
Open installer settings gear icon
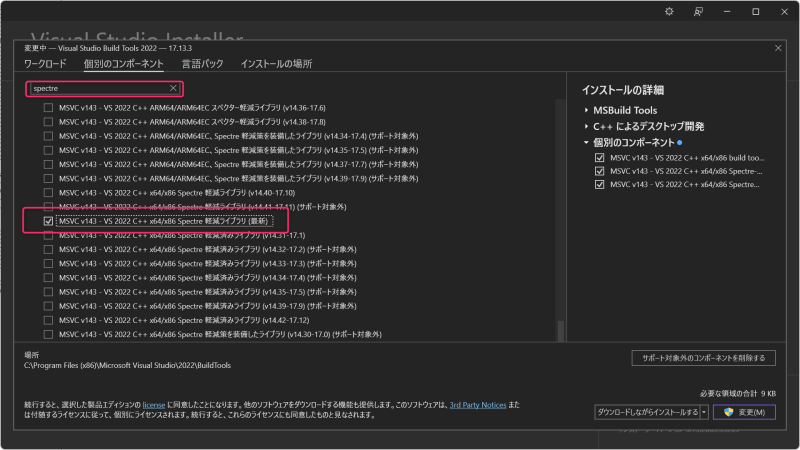669,12
